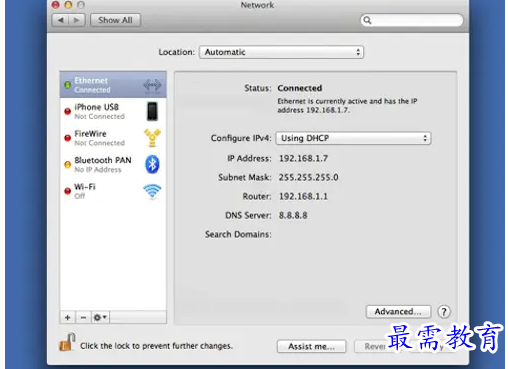This screenshot has height=369, width=509.
Task: Open the Configure IPv4 Using DHCP dropdown
Action: pos(353,138)
